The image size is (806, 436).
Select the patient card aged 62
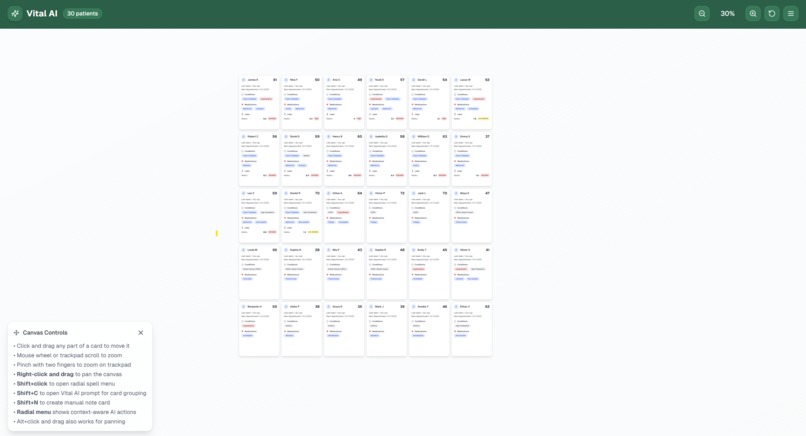[471, 329]
